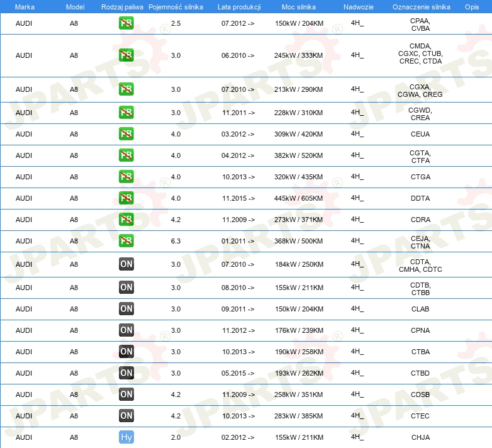Click the ON icon in the CPNA row
This screenshot has height=448, width=492.
click(126, 330)
